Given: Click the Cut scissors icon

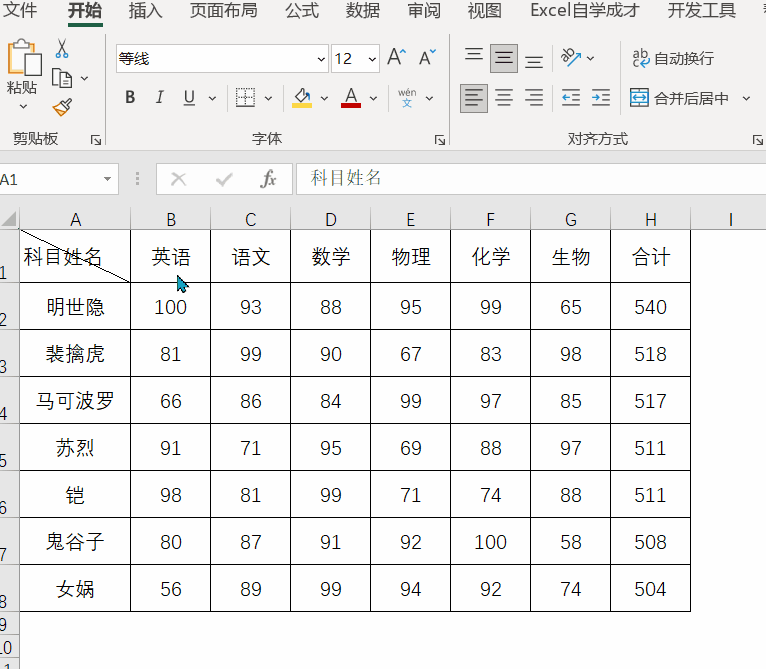Looking at the screenshot, I should tap(62, 49).
